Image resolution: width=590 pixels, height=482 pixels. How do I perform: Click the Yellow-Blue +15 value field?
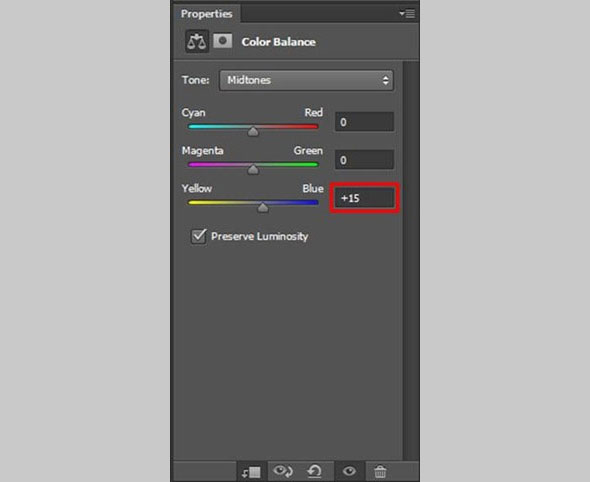point(364,198)
